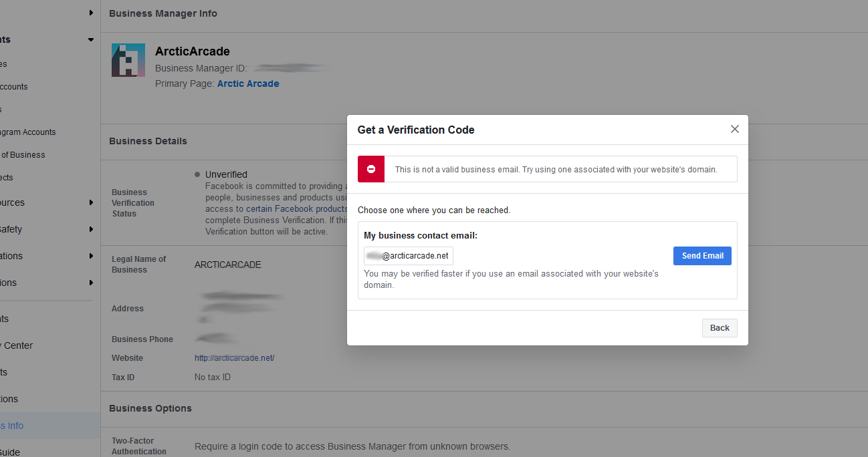868x457 pixels.
Task: Click the Business Options heading
Action: (x=150, y=408)
